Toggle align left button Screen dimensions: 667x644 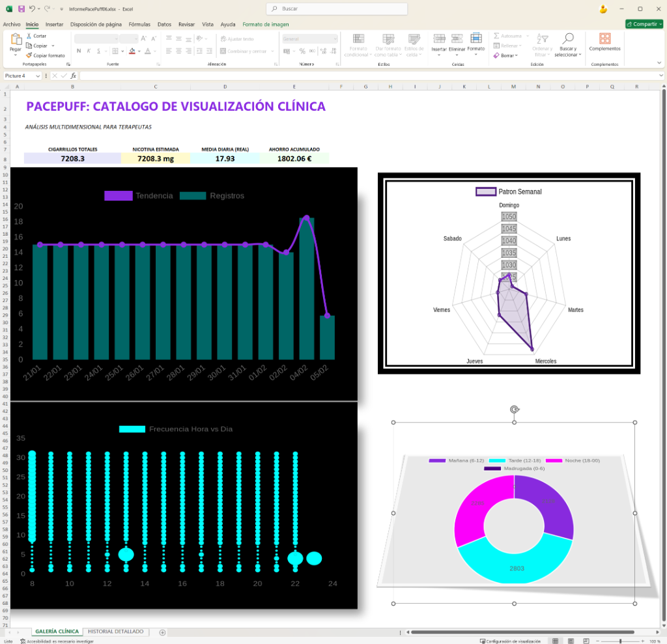coord(169,51)
